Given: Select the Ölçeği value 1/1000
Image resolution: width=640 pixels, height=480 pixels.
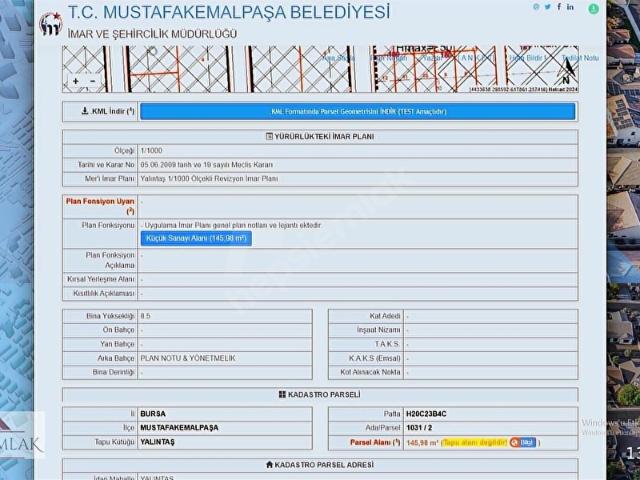Looking at the screenshot, I should pos(151,151).
